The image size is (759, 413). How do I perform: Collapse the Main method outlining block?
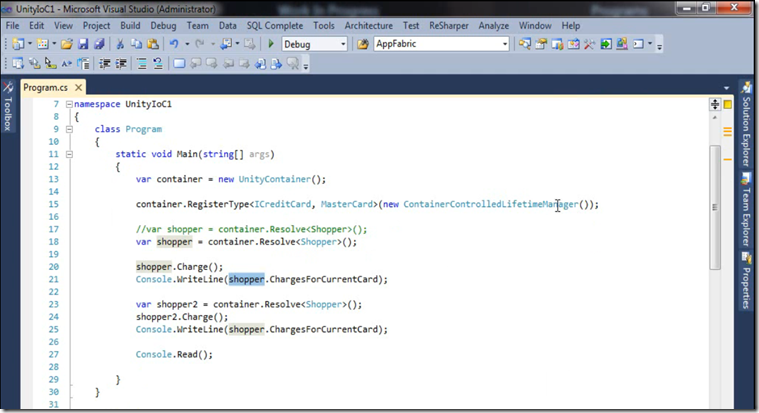[69, 154]
